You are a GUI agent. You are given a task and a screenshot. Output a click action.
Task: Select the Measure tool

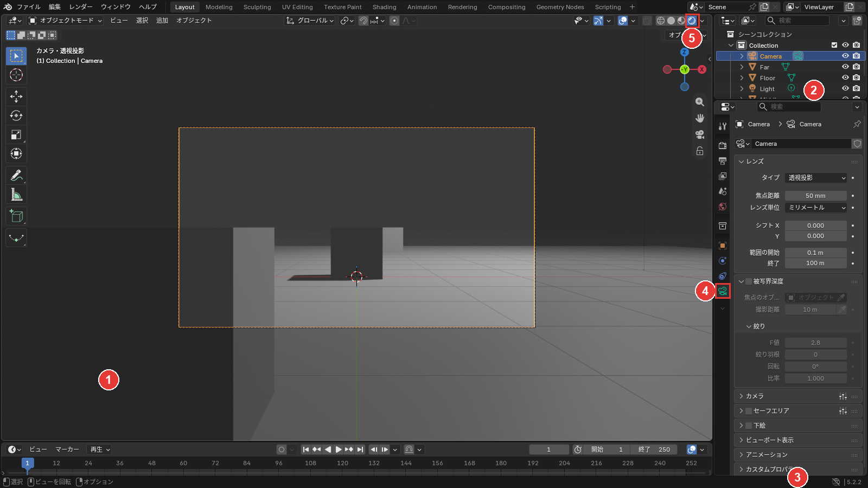pyautogui.click(x=16, y=195)
